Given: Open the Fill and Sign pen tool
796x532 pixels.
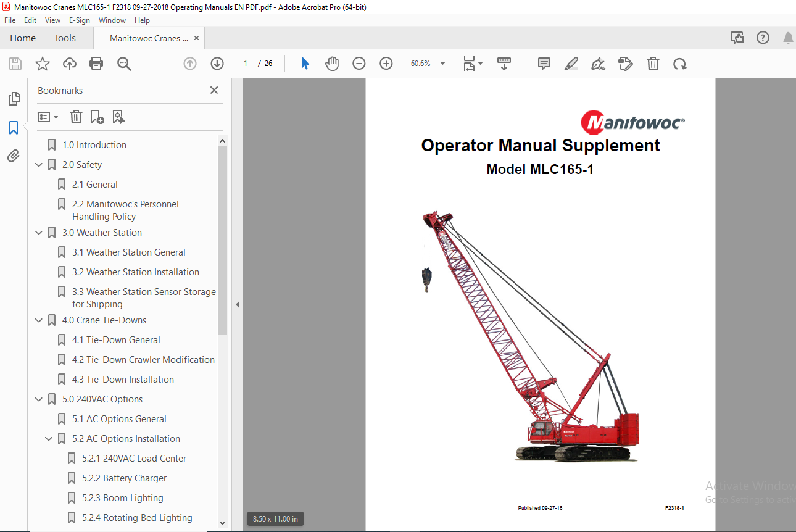Looking at the screenshot, I should pyautogui.click(x=598, y=64).
